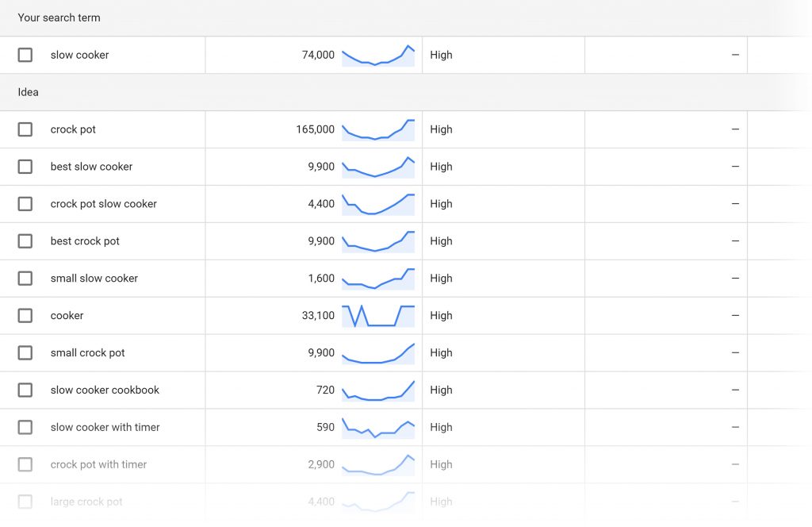Click the 'crock pot slow cooker' keyword
Screen dimensions: 812x527
104,204
